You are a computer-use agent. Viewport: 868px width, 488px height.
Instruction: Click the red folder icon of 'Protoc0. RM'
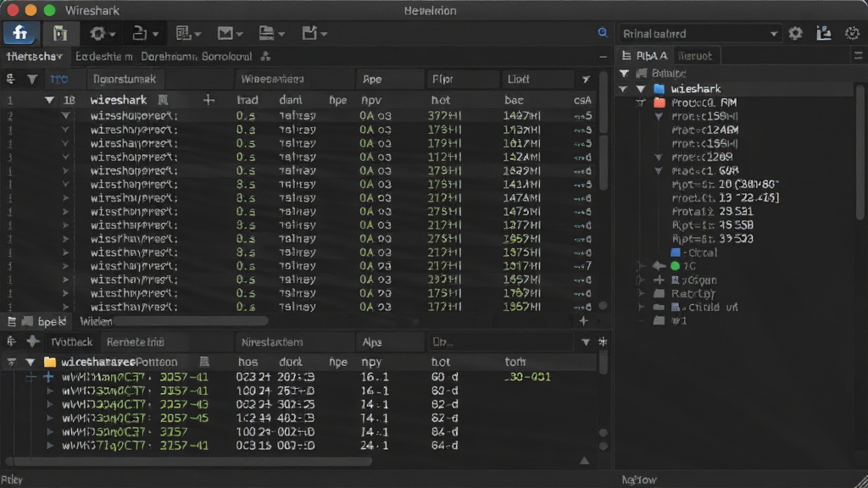pos(659,103)
